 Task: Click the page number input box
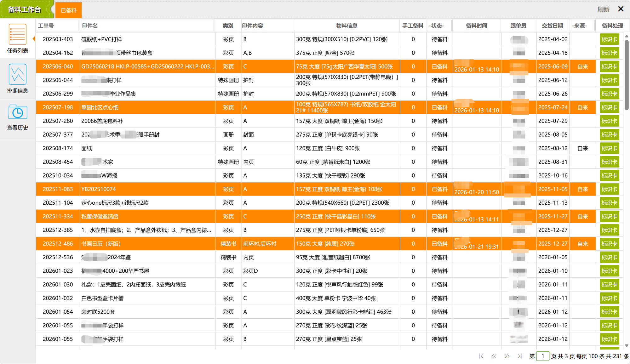tap(542, 356)
